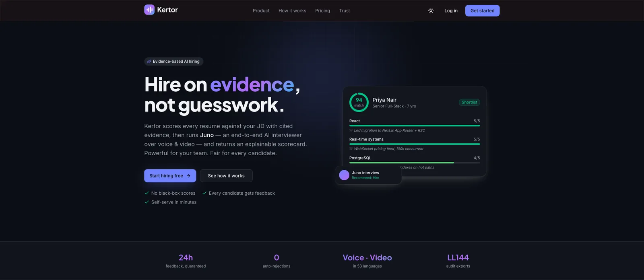Screen dimensions: 644x280
Task: Click the in 53 languages caption
Action: point(367,266)
